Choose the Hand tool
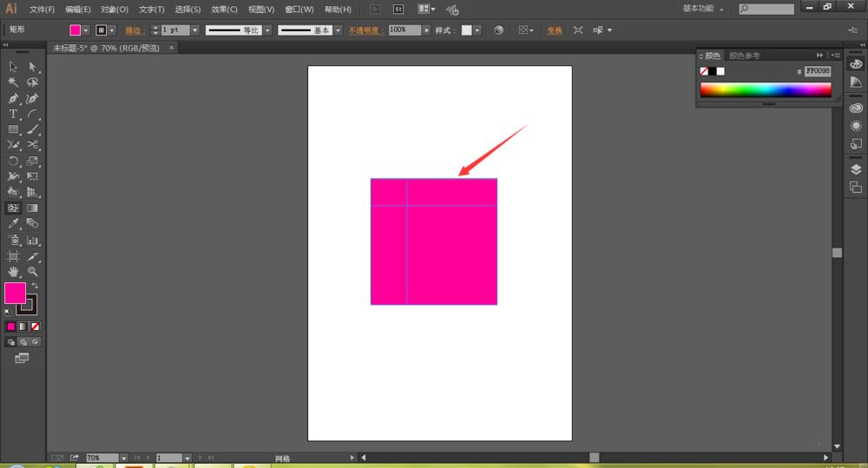This screenshot has height=468, width=868. 13,272
